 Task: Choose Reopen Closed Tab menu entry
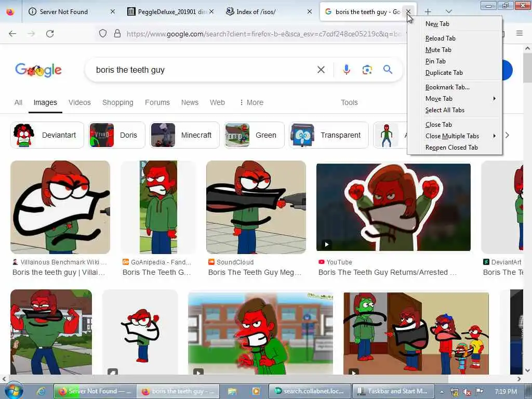pyautogui.click(x=455, y=148)
